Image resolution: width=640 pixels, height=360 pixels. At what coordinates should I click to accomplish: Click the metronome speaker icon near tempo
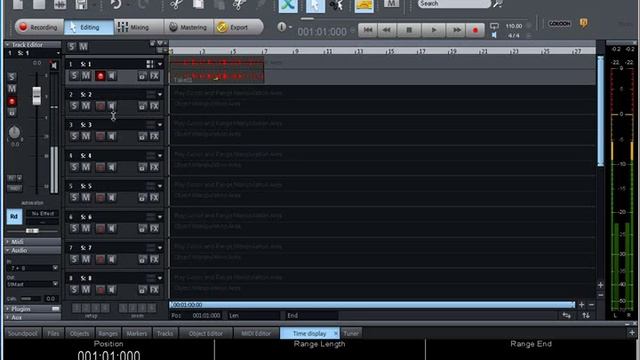494,36
